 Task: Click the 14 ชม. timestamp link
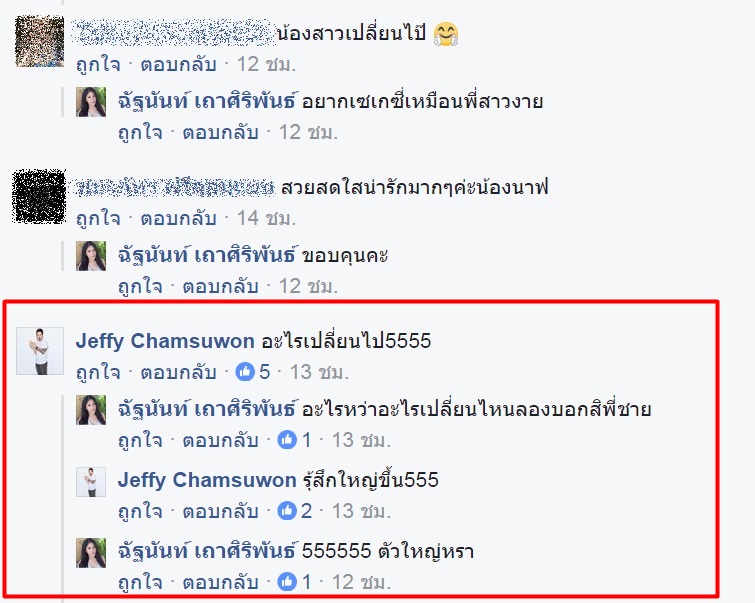coord(266,218)
